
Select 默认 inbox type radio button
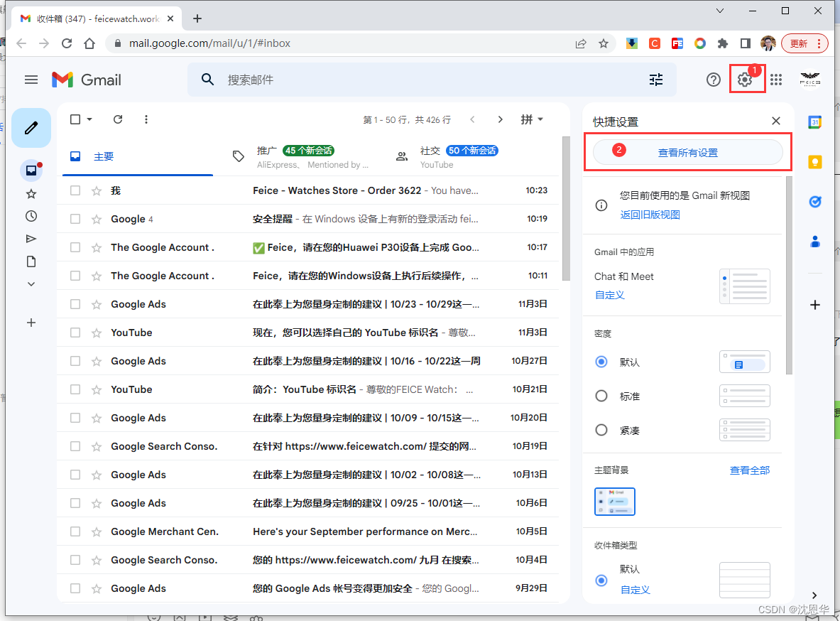(x=601, y=580)
